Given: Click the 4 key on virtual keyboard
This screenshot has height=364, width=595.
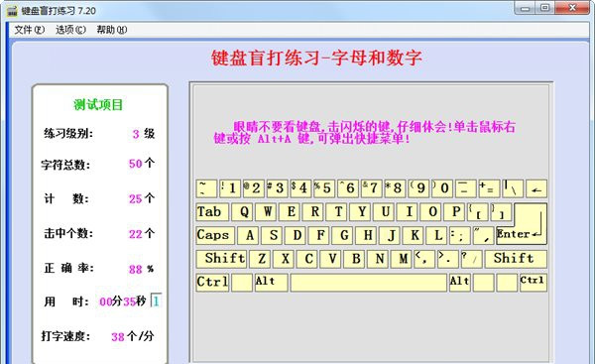Looking at the screenshot, I should (x=300, y=188).
